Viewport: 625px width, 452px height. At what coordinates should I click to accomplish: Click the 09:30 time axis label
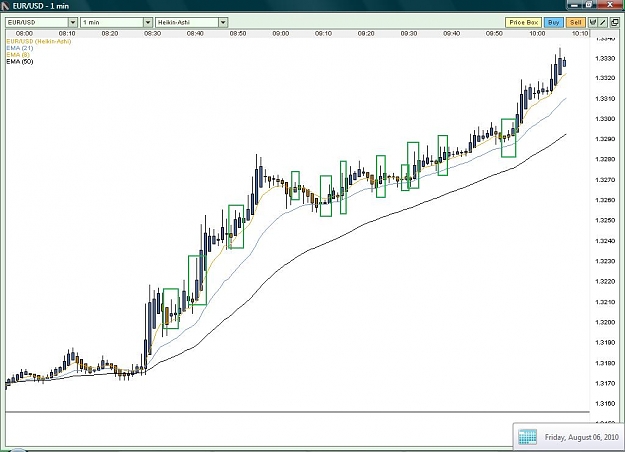(409, 33)
